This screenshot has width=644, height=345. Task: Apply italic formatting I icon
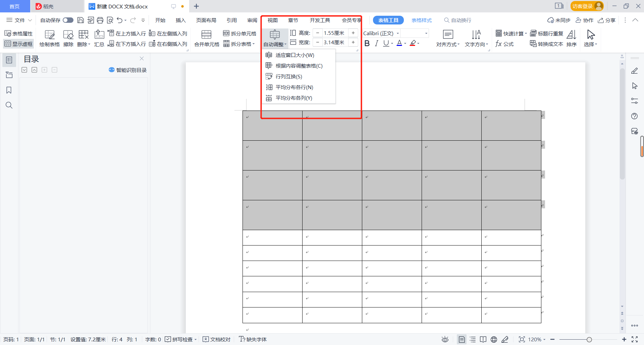376,43
